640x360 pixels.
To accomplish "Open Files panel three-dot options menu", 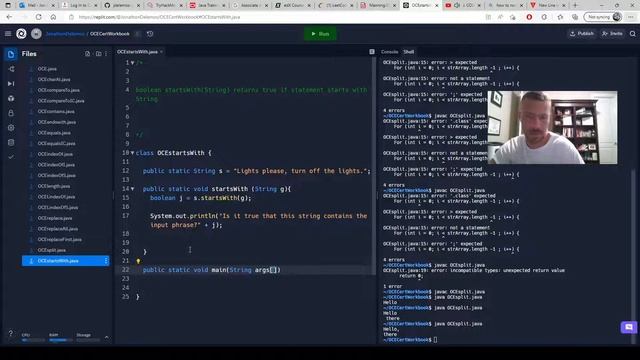I will click(x=106, y=54).
